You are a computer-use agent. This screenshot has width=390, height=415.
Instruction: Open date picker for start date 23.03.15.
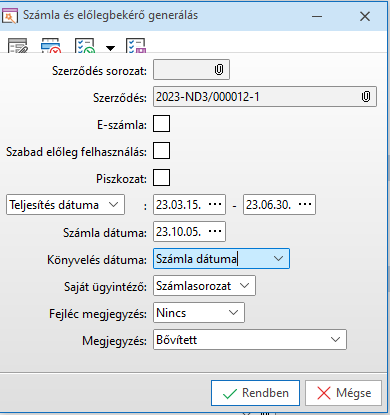(215, 204)
